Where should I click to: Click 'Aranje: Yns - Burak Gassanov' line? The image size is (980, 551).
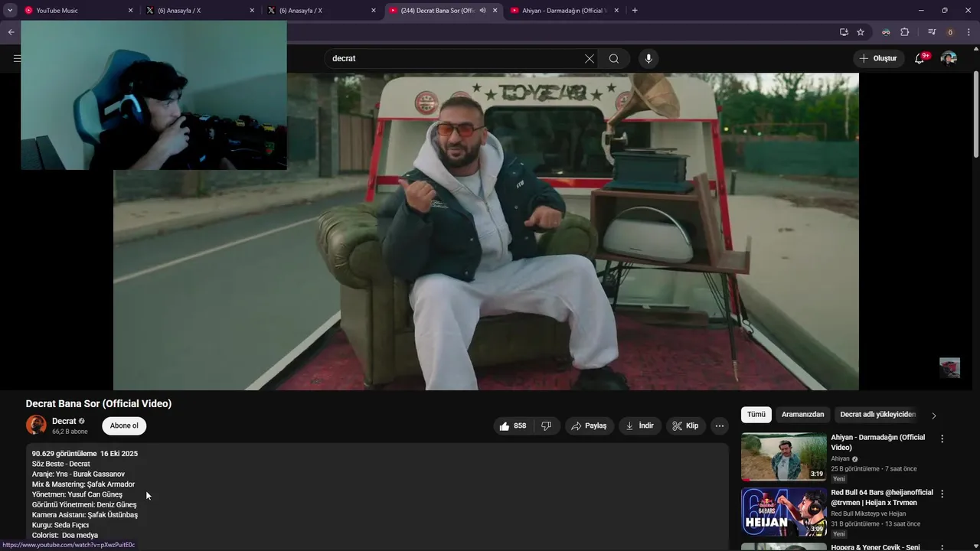[x=78, y=474]
